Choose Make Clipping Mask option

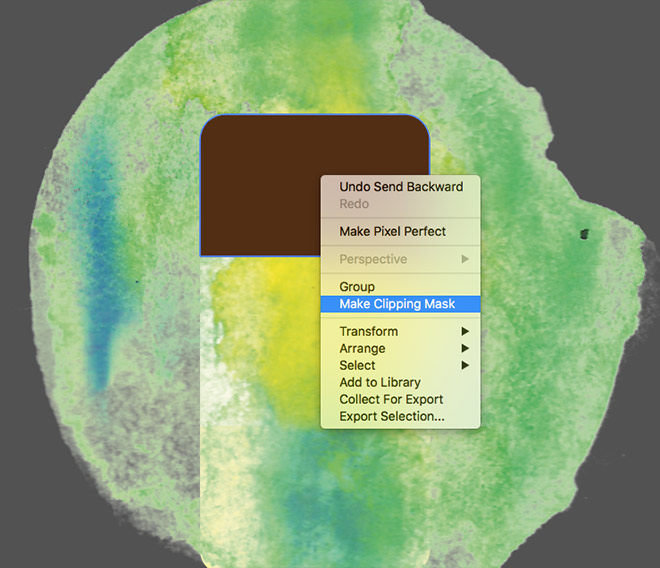pyautogui.click(x=400, y=304)
